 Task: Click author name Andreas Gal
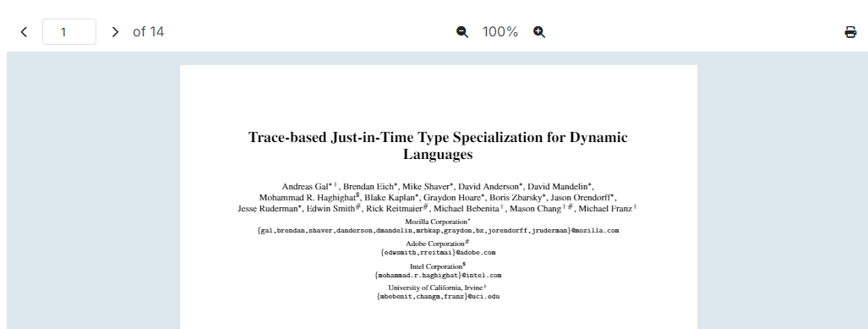305,187
